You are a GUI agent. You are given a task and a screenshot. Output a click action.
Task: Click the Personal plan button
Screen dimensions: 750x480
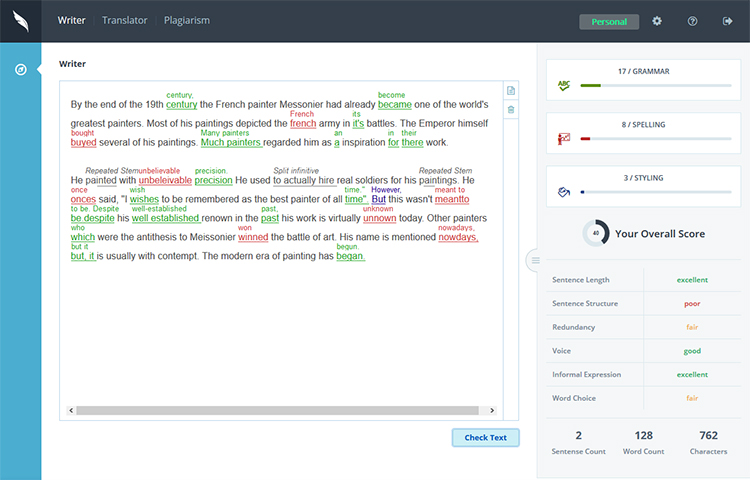(609, 21)
